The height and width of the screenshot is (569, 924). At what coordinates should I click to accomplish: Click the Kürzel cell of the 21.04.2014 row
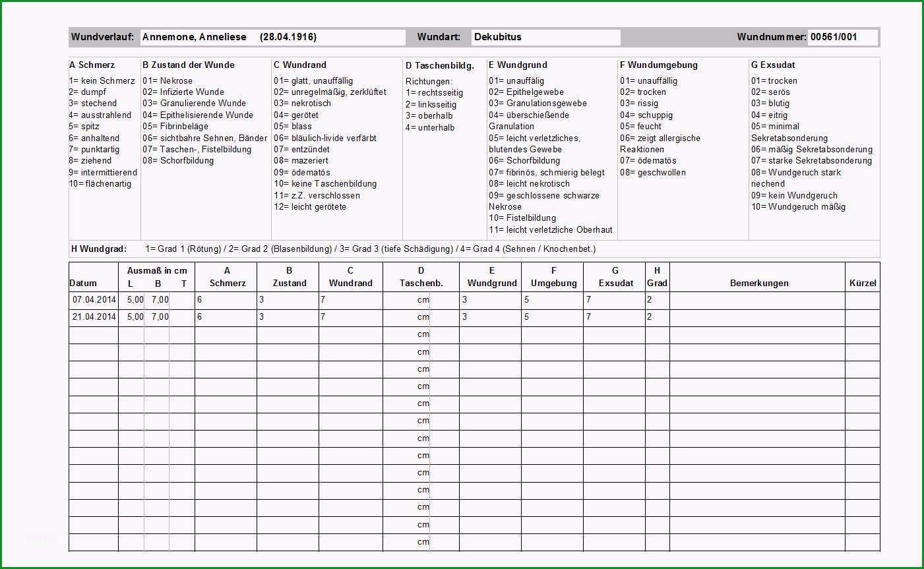[x=863, y=317]
